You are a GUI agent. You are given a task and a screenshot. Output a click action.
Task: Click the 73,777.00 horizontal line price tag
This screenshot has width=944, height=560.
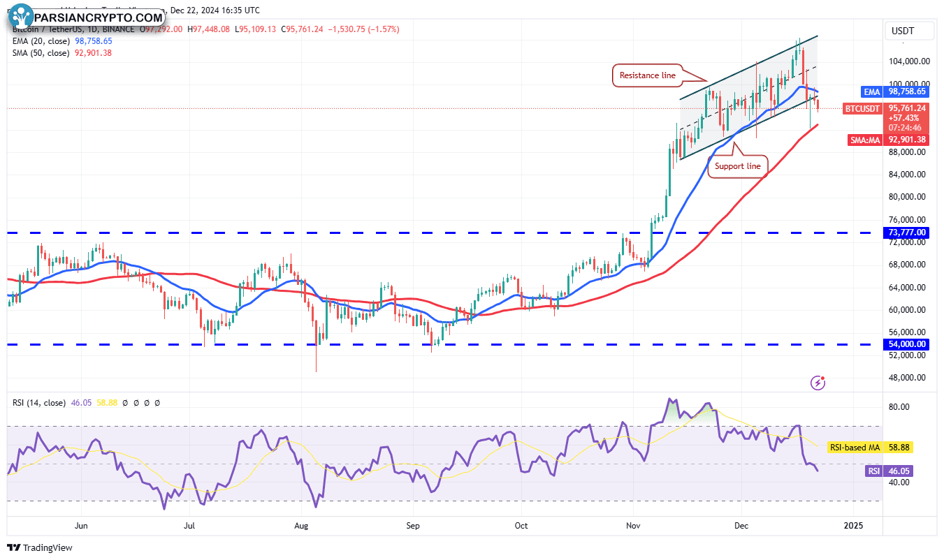tap(907, 233)
